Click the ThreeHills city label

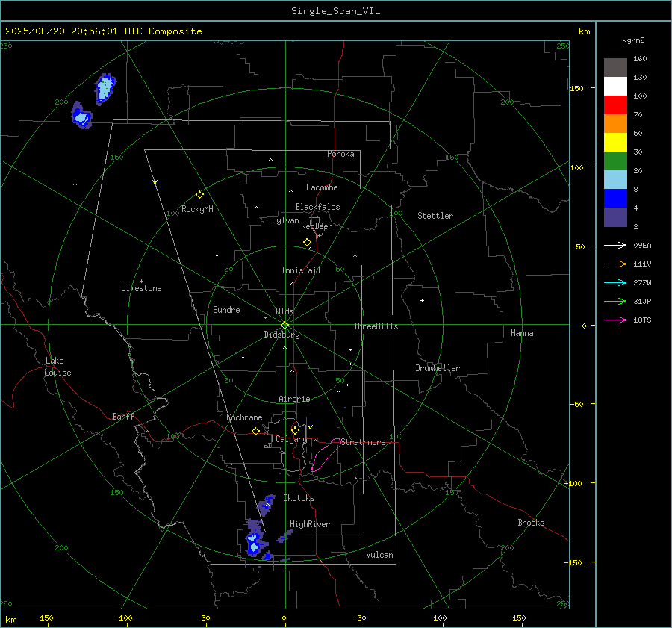click(x=376, y=326)
